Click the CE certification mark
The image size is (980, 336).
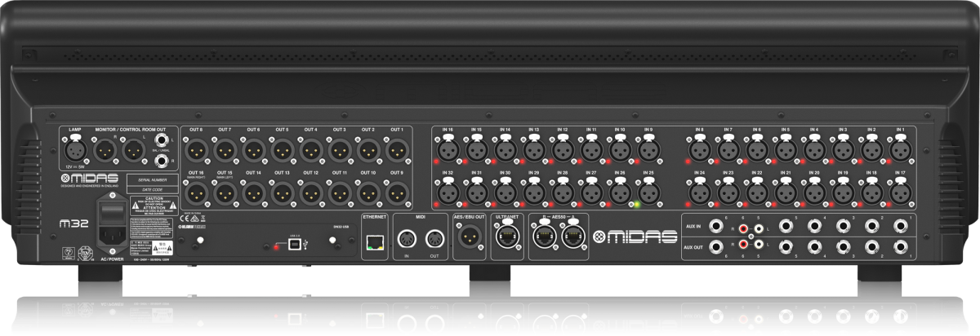(185, 218)
